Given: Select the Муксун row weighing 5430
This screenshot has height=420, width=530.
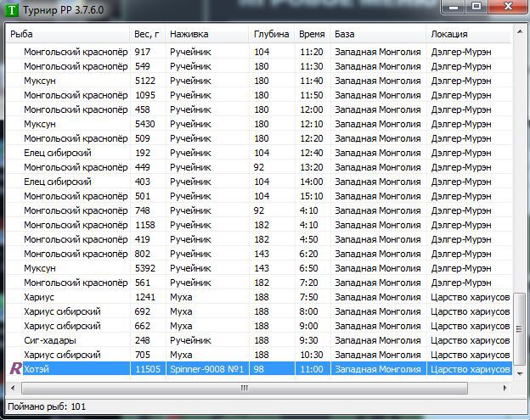Looking at the screenshot, I should point(259,124).
